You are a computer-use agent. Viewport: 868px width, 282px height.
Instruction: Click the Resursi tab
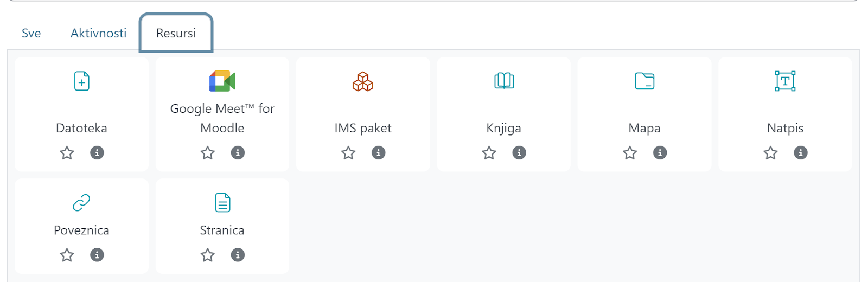pos(176,33)
